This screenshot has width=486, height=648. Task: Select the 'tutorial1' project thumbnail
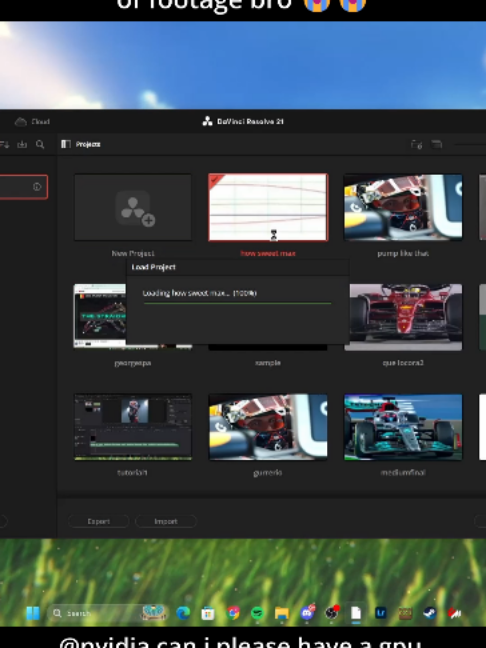click(x=133, y=427)
